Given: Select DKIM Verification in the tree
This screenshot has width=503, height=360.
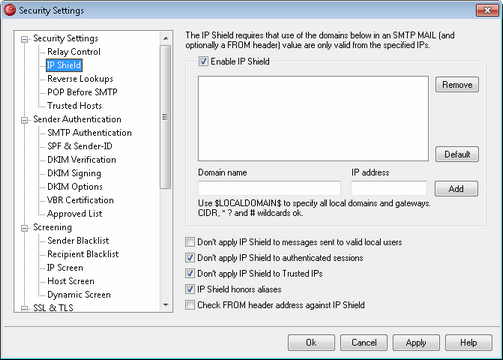Looking at the screenshot, I should pyautogui.click(x=82, y=160).
